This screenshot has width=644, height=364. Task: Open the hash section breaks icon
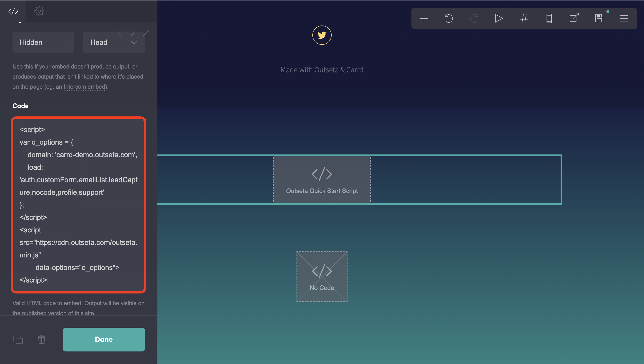pos(524,19)
